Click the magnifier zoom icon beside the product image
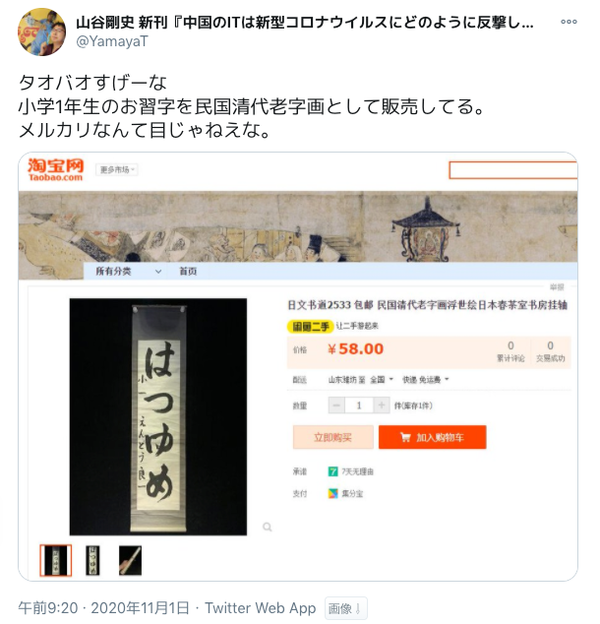The height and width of the screenshot is (624, 600). pyautogui.click(x=267, y=527)
